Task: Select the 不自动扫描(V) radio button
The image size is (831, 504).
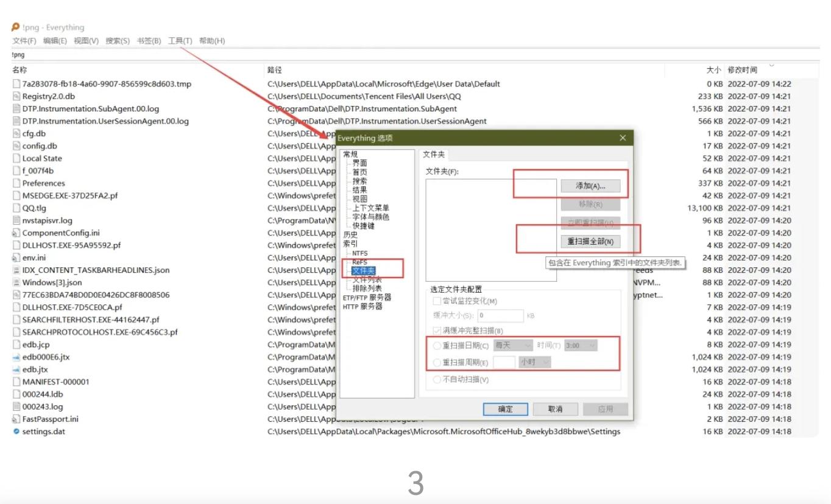Action: [436, 380]
